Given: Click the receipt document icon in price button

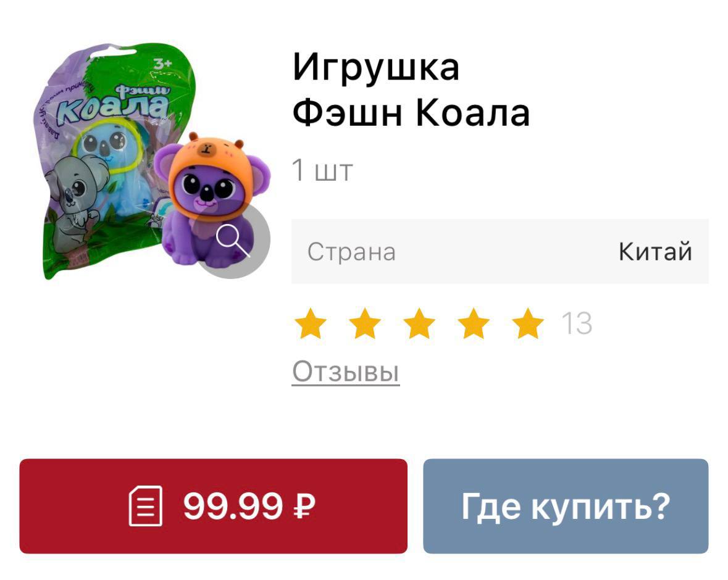Looking at the screenshot, I should click(x=145, y=506).
